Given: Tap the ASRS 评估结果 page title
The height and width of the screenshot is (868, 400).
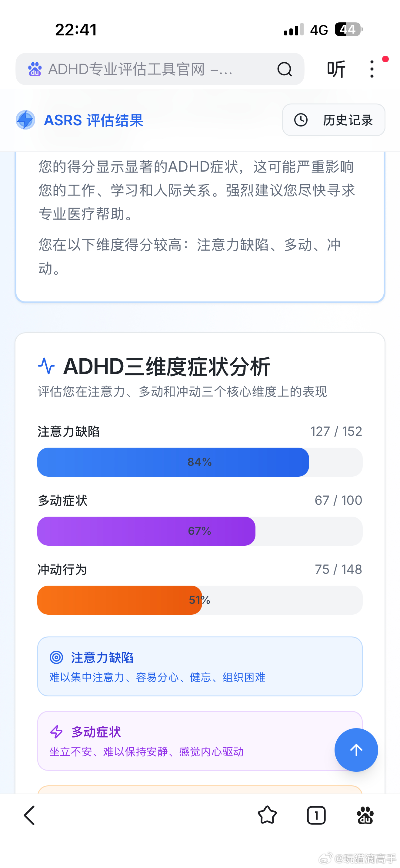Looking at the screenshot, I should pos(94,120).
